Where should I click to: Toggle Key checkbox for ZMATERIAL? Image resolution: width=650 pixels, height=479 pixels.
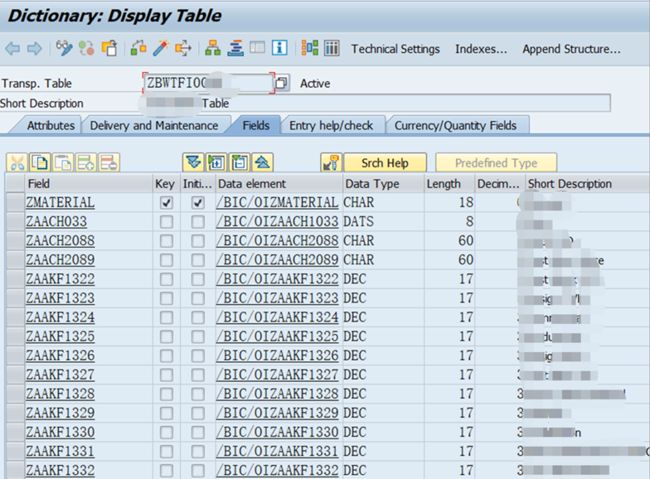point(167,203)
